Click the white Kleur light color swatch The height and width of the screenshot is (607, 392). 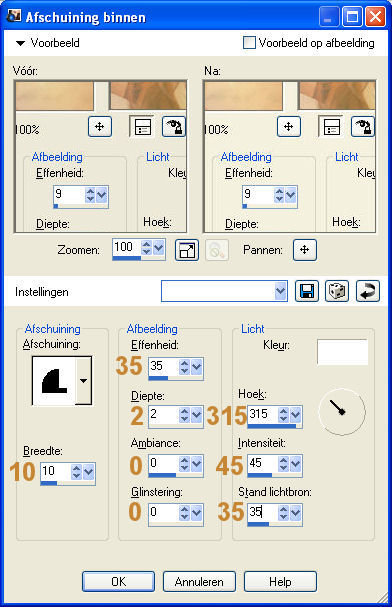pyautogui.click(x=342, y=352)
